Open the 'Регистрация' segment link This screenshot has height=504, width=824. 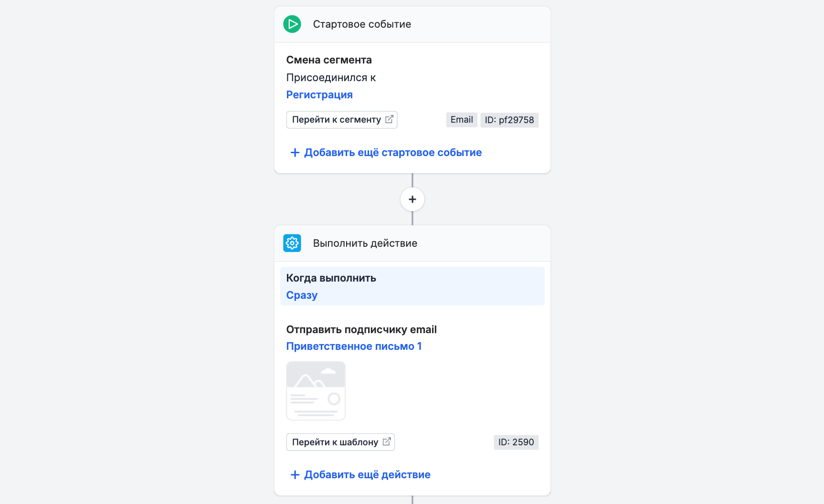[x=319, y=95]
